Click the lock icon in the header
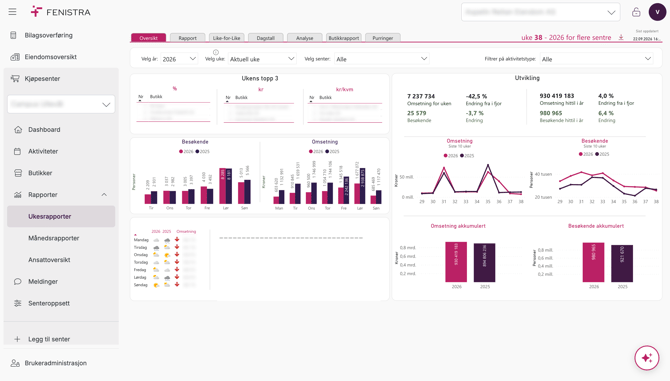The image size is (670, 381). [636, 12]
